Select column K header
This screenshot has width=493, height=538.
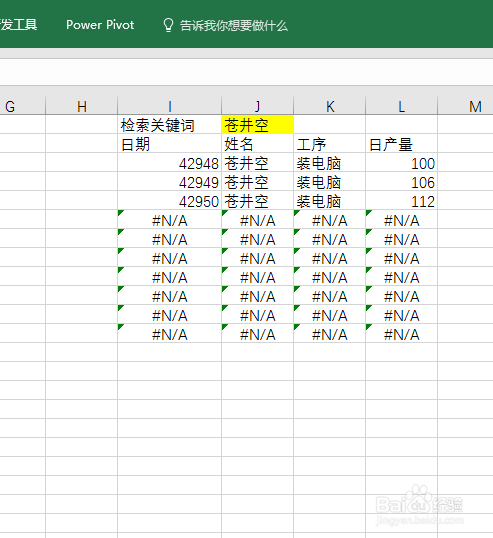[x=330, y=106]
